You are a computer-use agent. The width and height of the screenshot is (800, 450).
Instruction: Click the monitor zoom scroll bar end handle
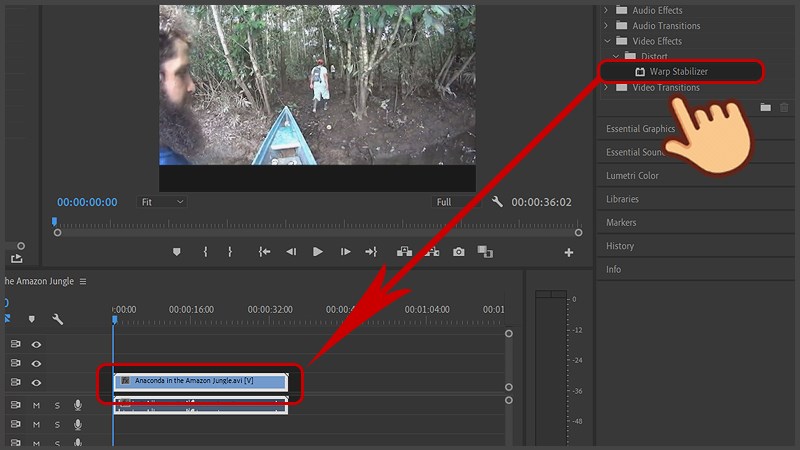[578, 233]
